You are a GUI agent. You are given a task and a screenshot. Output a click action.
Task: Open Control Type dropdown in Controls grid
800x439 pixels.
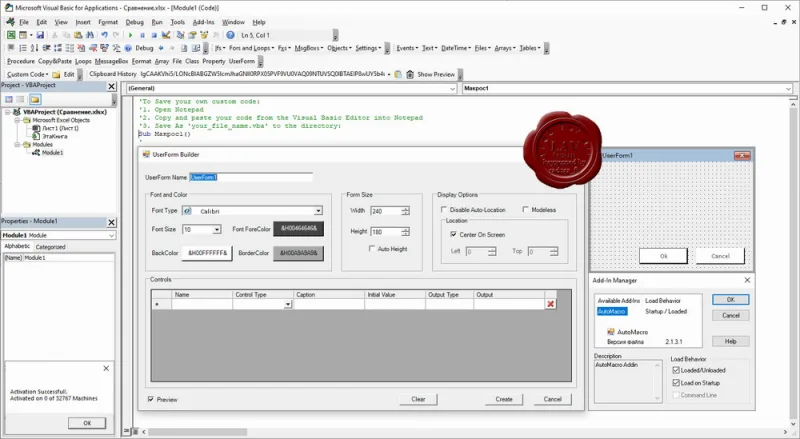pyautogui.click(x=288, y=304)
